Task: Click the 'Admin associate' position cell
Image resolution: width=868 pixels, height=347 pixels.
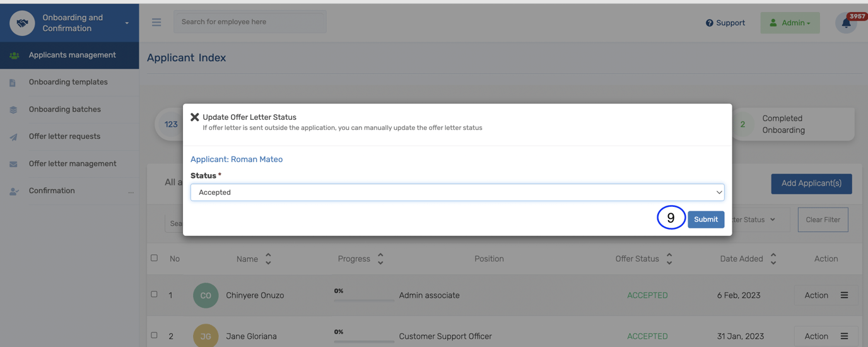Action: (430, 295)
